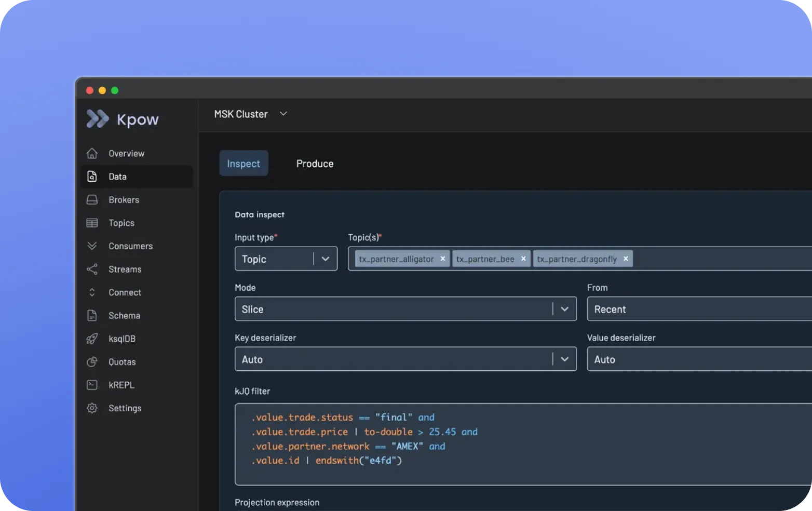
Task: Click the ksqlDB rocket icon
Action: pos(92,339)
